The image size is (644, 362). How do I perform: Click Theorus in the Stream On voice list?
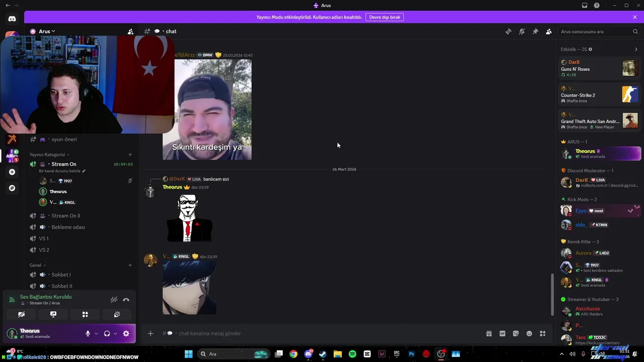(58, 192)
